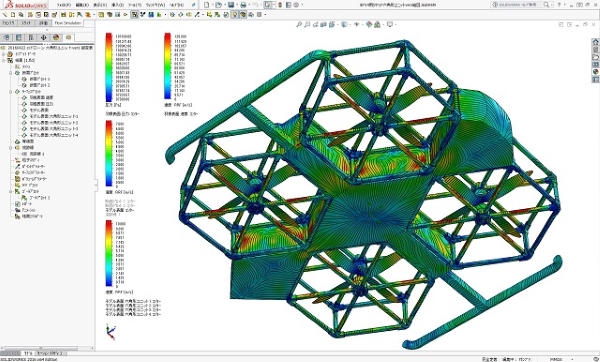Toggle the pressed grid toolbar button
Screen dimensions: 600x362
(x=134, y=15)
